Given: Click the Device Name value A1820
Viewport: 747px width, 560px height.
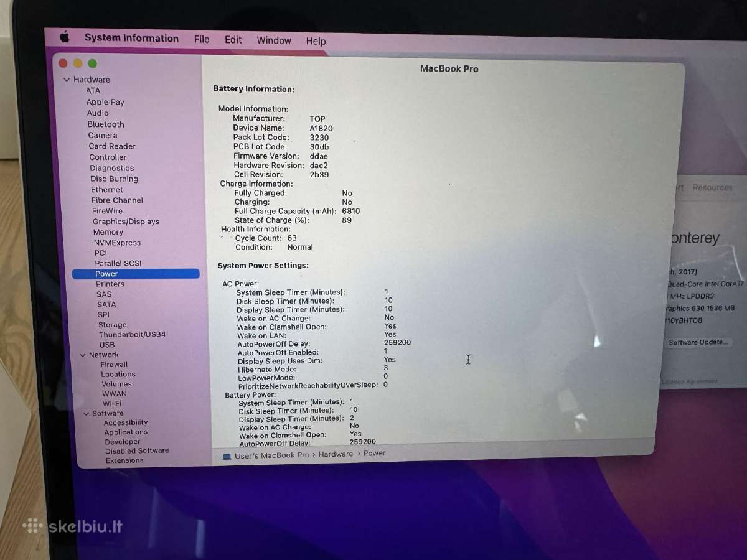Looking at the screenshot, I should click(321, 128).
